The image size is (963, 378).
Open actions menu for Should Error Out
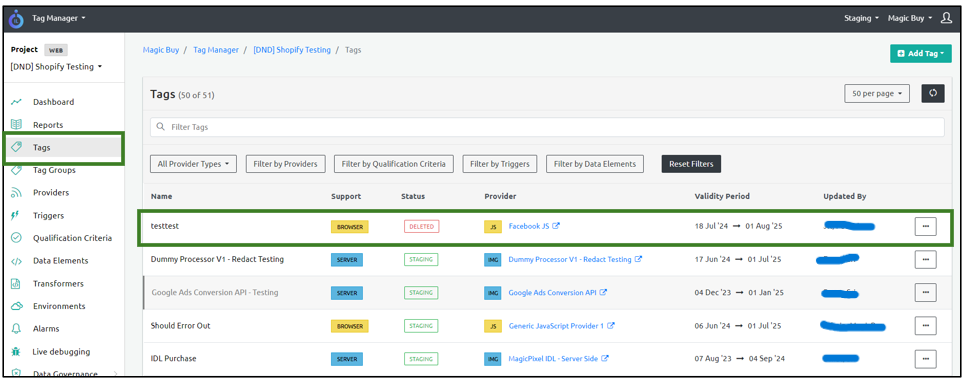pos(926,326)
